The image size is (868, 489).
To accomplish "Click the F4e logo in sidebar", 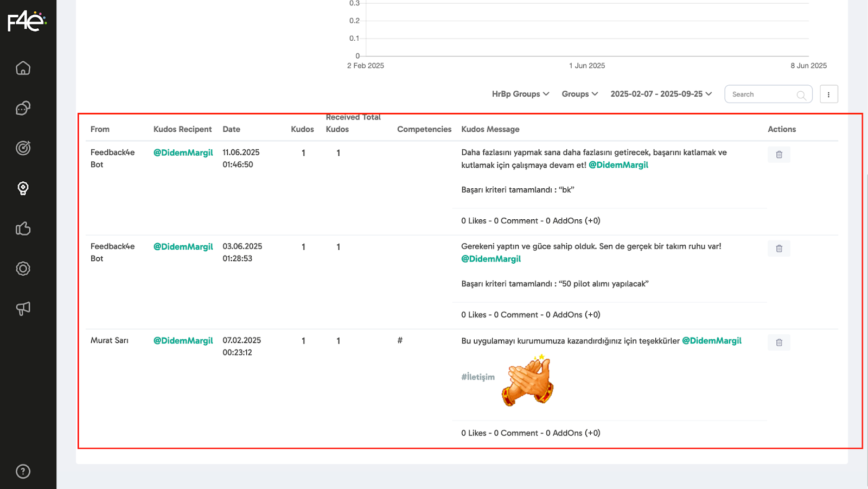I will [27, 21].
